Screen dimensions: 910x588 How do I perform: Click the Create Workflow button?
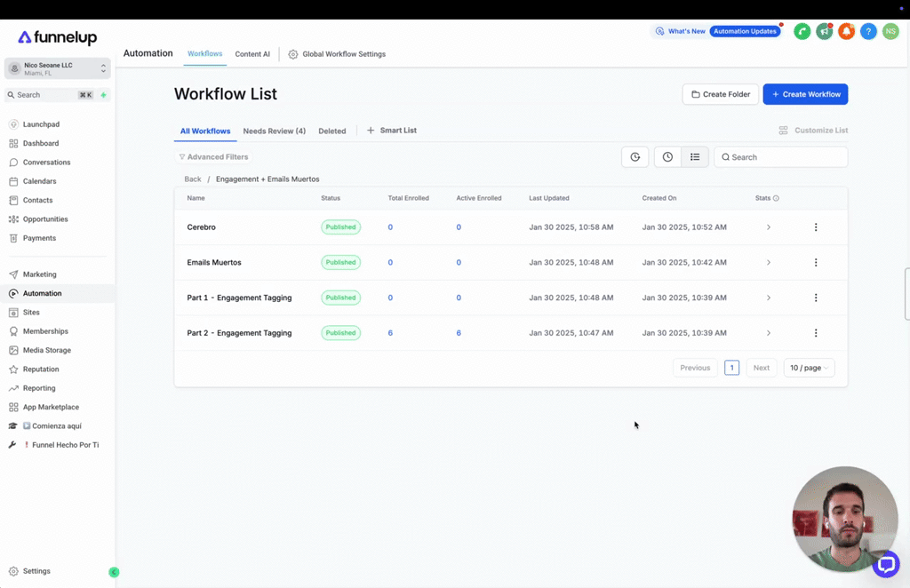point(805,94)
